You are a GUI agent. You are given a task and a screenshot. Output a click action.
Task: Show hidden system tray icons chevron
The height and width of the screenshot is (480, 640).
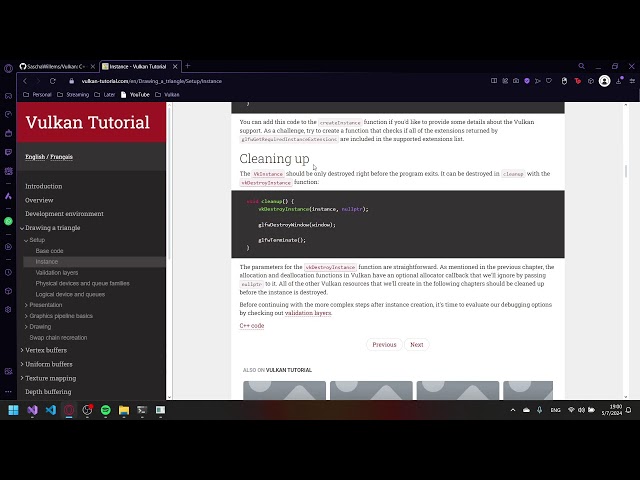tap(513, 410)
